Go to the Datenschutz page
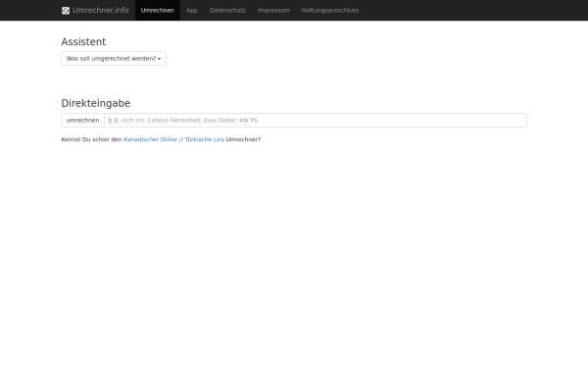This screenshot has height=368, width=588. click(227, 10)
